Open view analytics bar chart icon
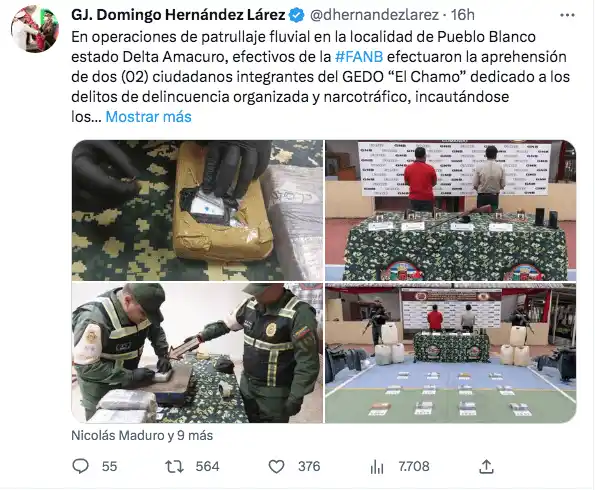The image size is (595, 490). 376,467
